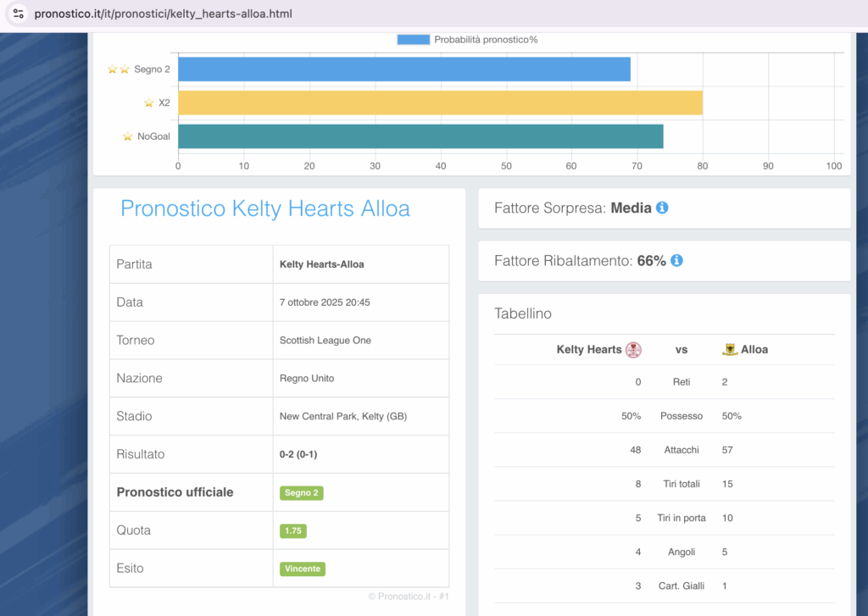Viewport: 868px width, 616px height.
Task: Click the Alloa team crest
Action: point(730,349)
